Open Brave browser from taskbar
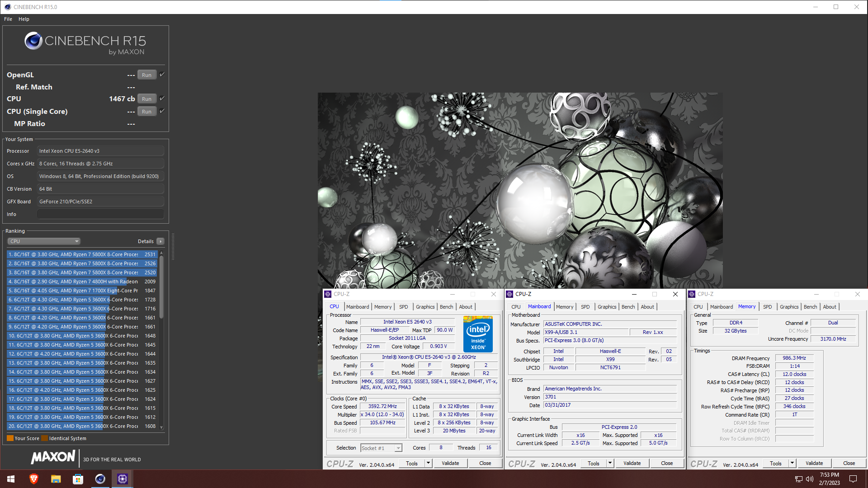 pyautogui.click(x=33, y=479)
